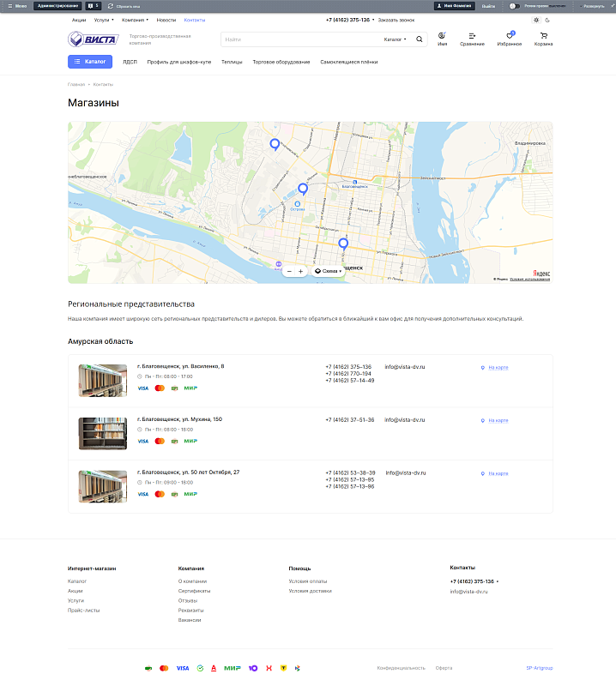Open the Теплицы menu item
Screen dimensions: 616x686
tap(232, 62)
